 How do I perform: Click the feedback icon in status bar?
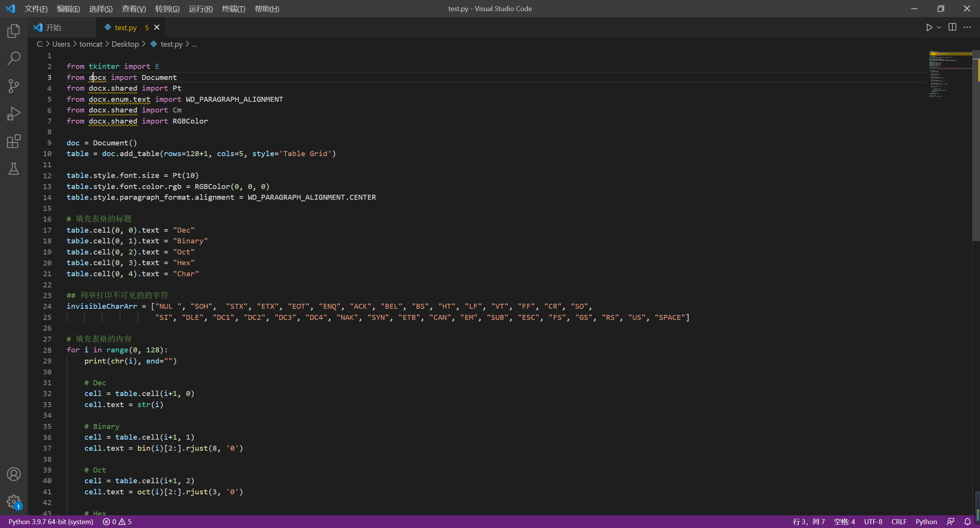coord(951,522)
